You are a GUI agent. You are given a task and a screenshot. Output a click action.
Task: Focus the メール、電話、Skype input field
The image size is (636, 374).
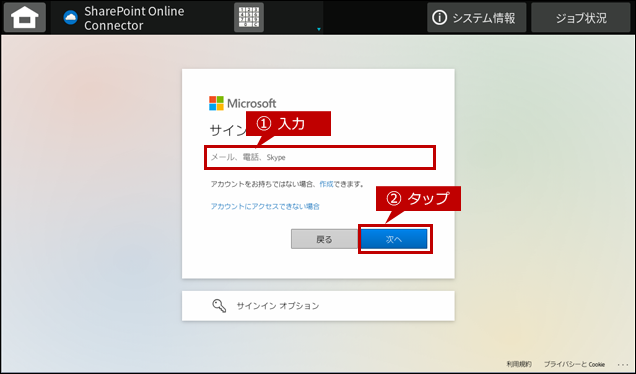coord(320,157)
